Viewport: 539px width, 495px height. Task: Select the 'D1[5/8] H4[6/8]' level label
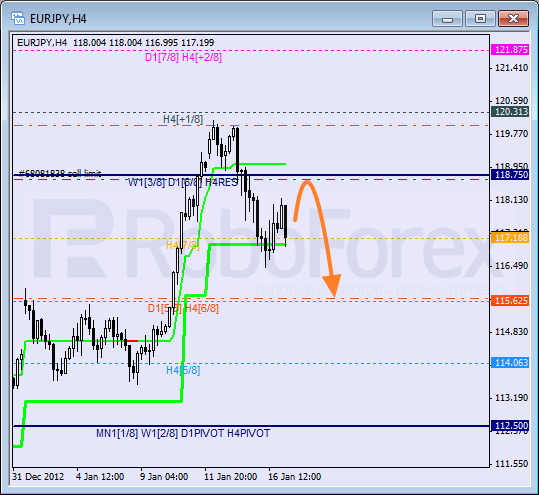(183, 308)
